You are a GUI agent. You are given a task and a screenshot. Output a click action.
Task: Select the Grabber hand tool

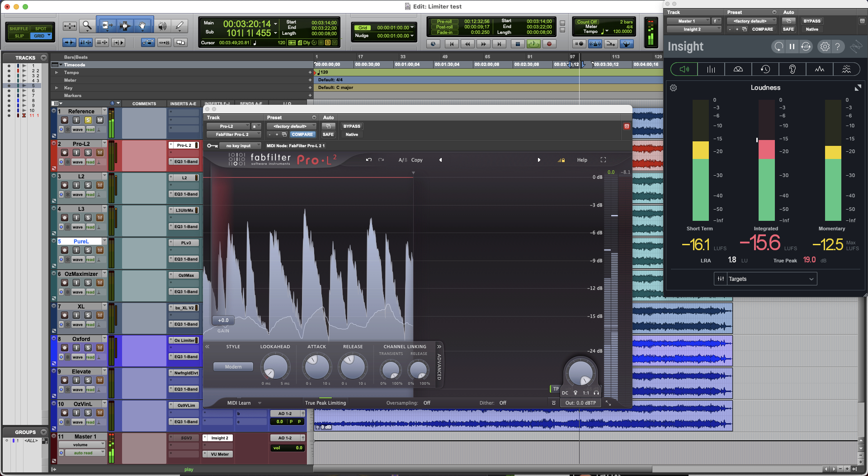(142, 26)
